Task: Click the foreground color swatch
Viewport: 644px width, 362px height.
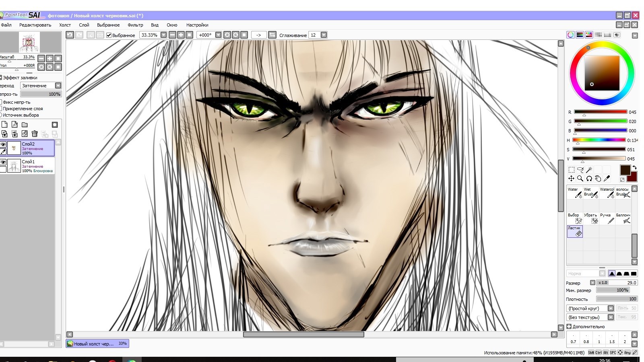Action: click(625, 170)
